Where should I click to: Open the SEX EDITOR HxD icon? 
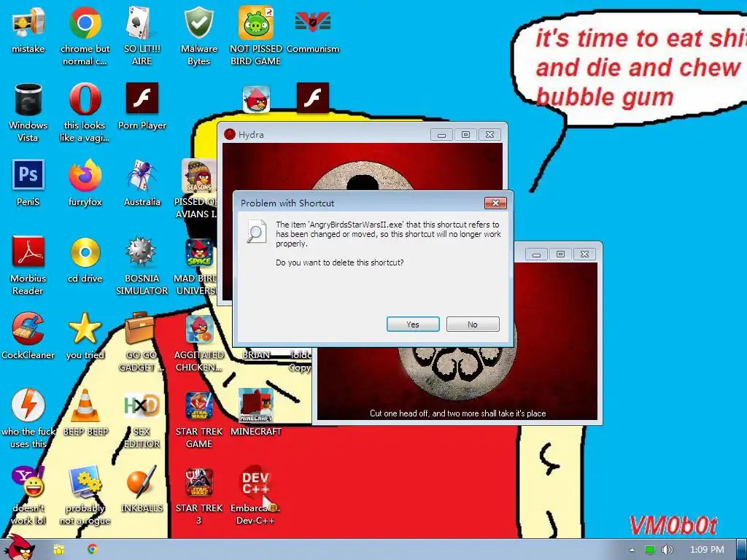[142, 419]
